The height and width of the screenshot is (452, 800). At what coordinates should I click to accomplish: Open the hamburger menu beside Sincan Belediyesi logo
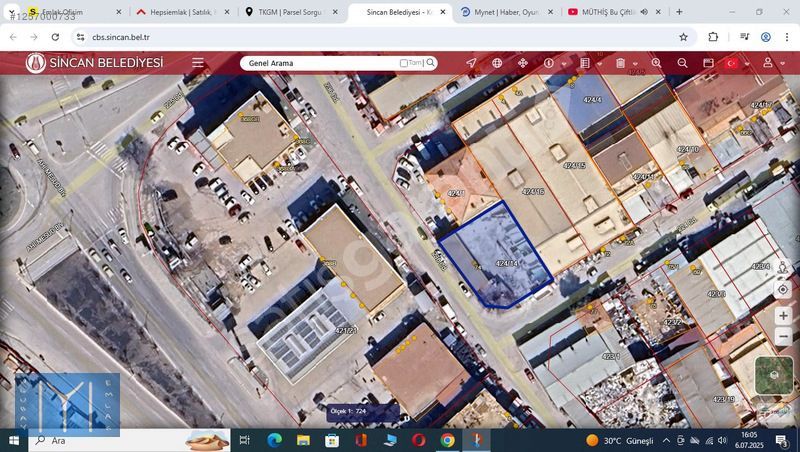coord(198,63)
